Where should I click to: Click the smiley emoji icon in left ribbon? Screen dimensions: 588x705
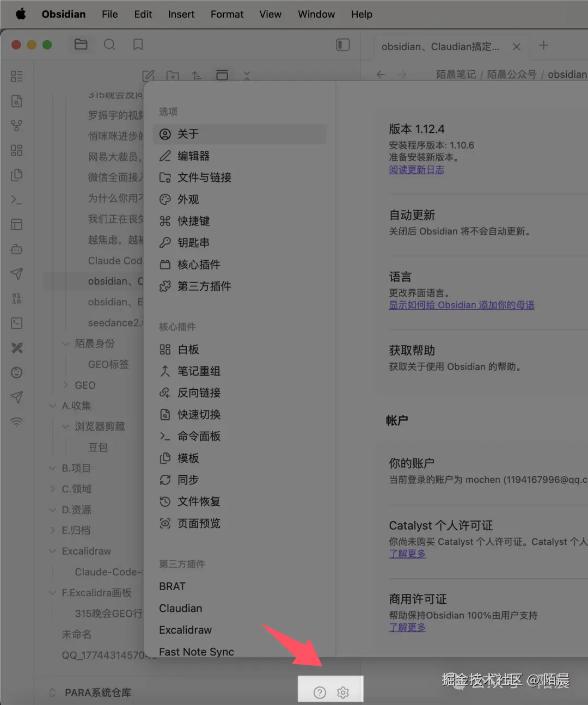pos(16,372)
